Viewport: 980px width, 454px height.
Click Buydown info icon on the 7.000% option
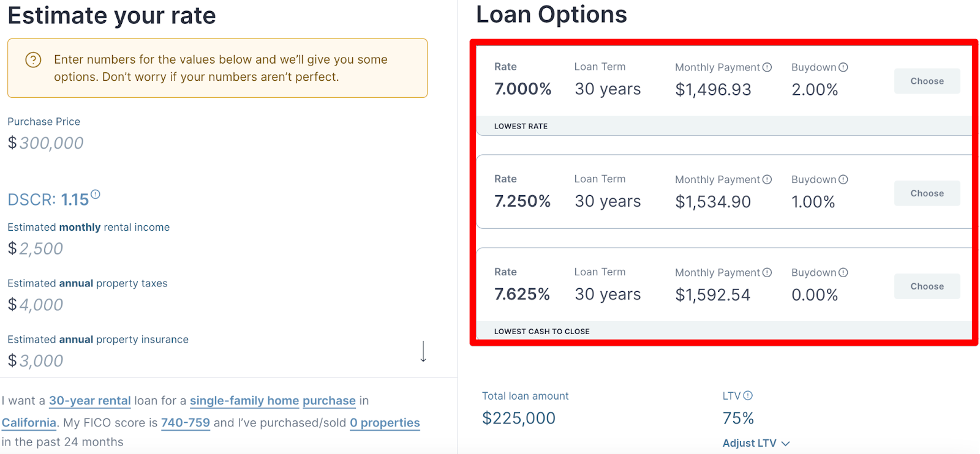pyautogui.click(x=844, y=67)
